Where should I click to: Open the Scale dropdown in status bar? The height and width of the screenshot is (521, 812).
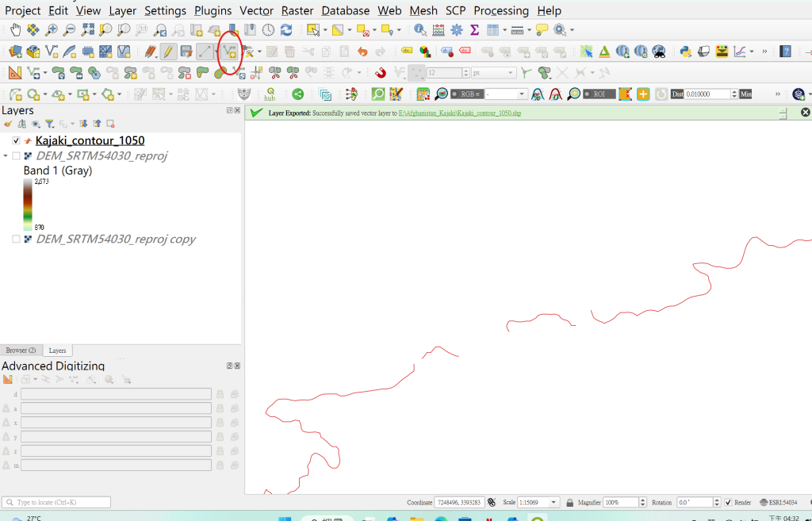553,502
